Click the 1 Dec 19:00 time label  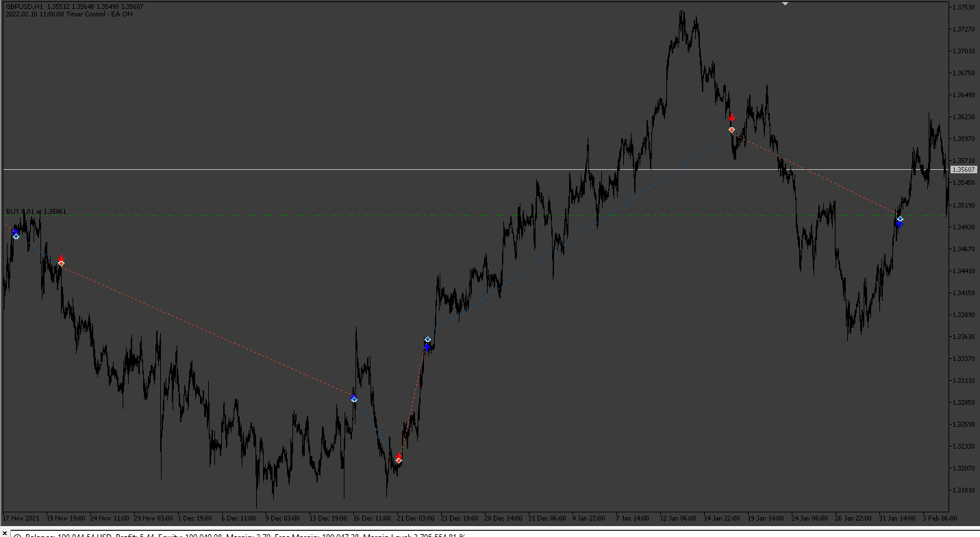(x=197, y=518)
